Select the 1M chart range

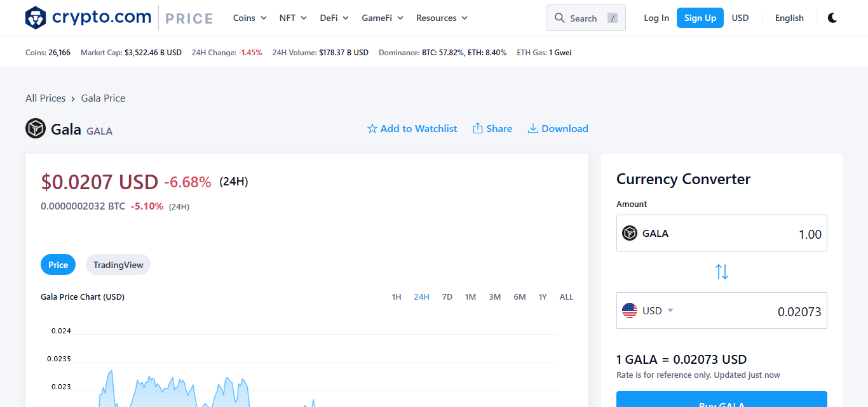tap(470, 297)
